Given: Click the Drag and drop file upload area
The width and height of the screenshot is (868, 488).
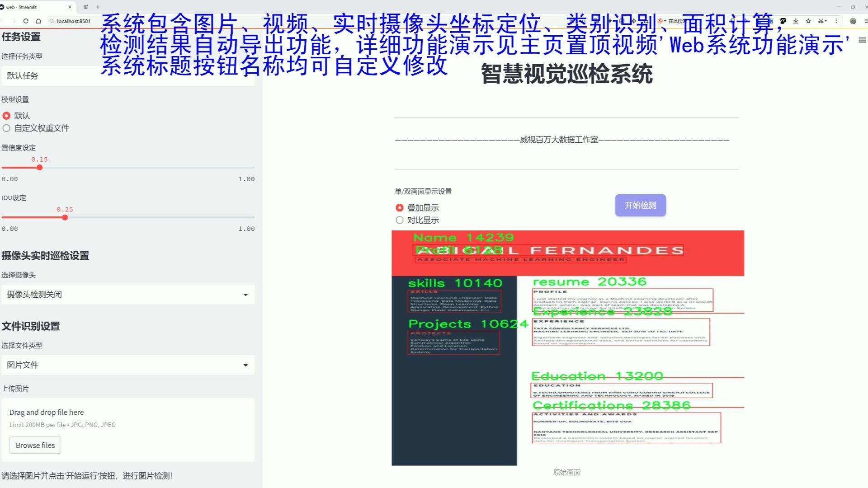Looking at the screenshot, I should [128, 430].
